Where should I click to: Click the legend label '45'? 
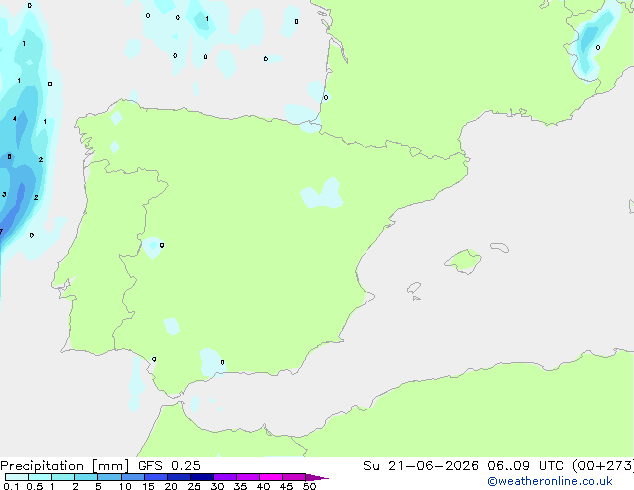tap(286, 486)
